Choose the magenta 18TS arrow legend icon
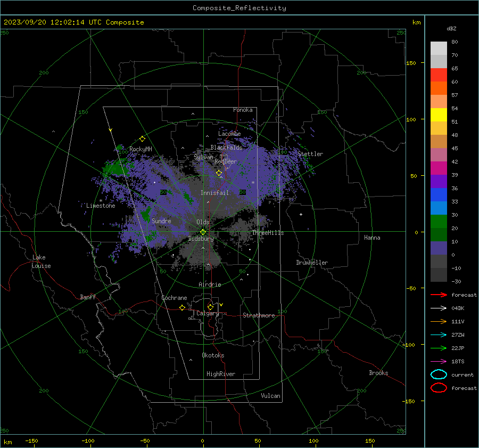 point(439,362)
